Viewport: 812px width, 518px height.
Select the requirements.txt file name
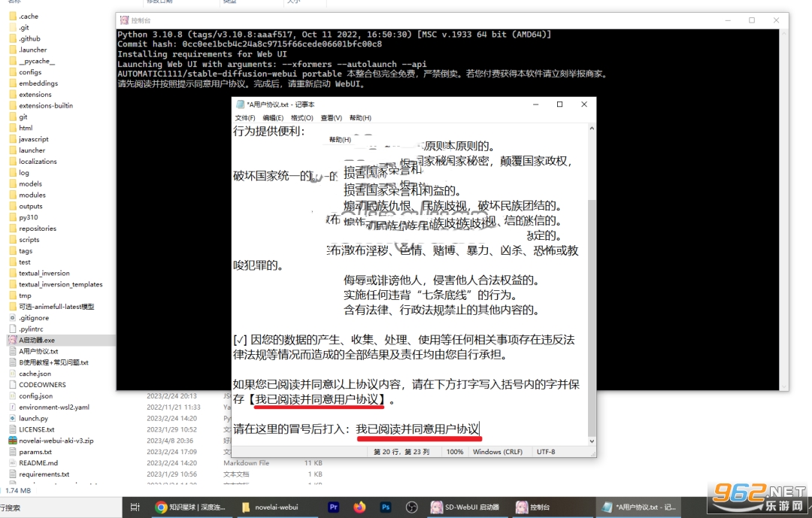(44, 474)
